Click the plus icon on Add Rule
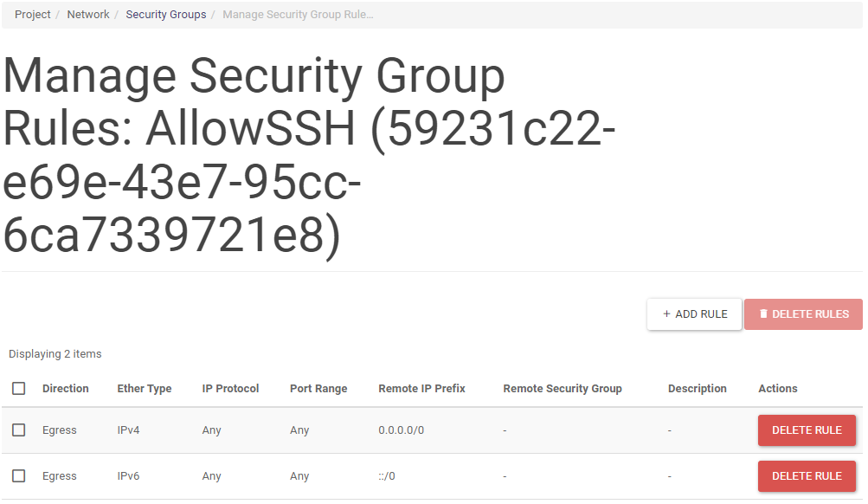Image resolution: width=868 pixels, height=504 pixels. 666,314
